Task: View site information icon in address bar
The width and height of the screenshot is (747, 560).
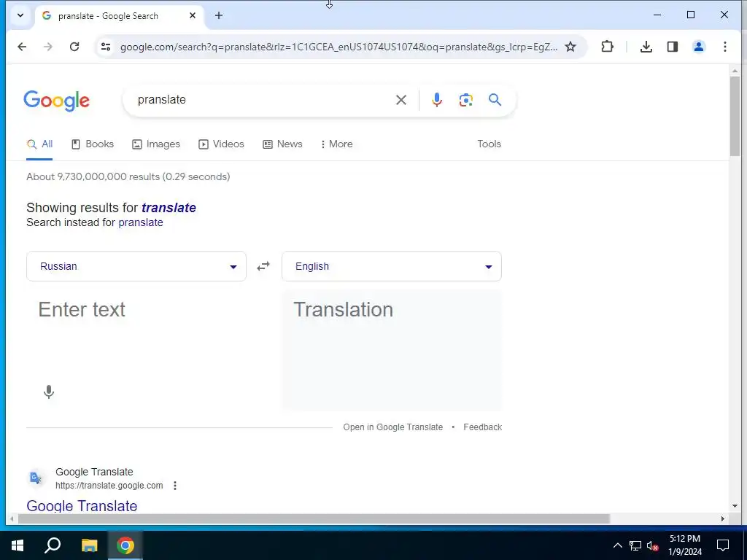Action: click(x=106, y=47)
